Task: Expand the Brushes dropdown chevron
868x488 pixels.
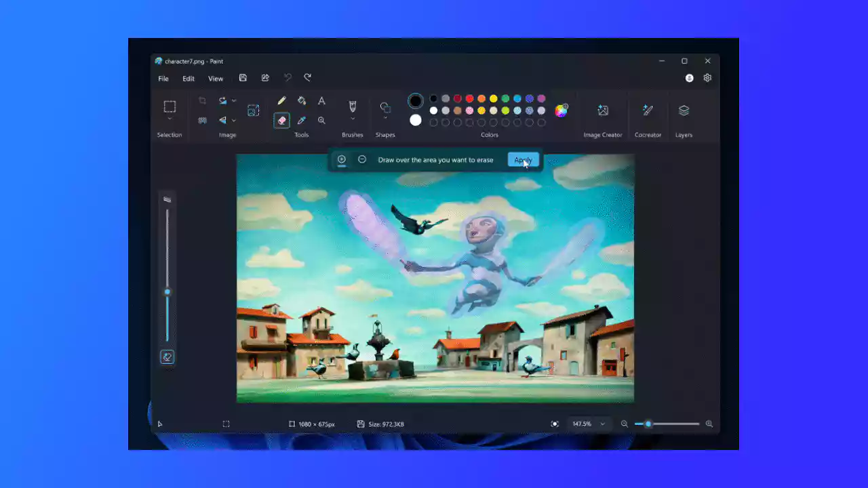Action: coord(352,118)
